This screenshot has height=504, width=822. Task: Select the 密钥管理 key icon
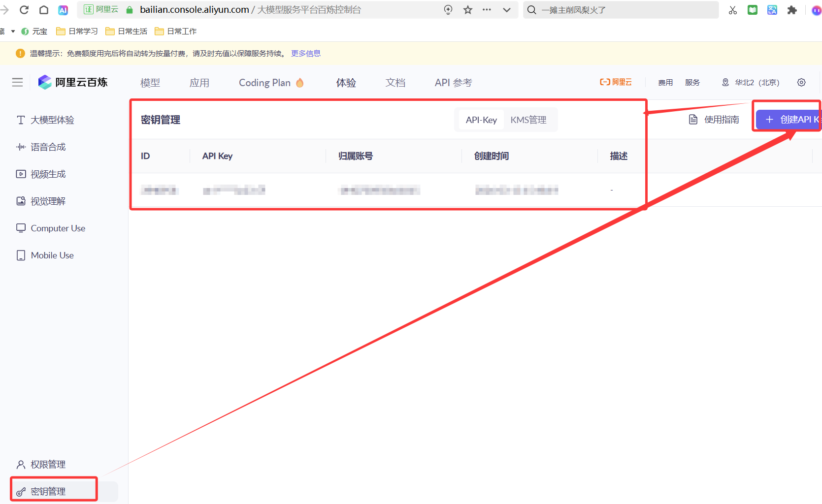[x=20, y=491]
